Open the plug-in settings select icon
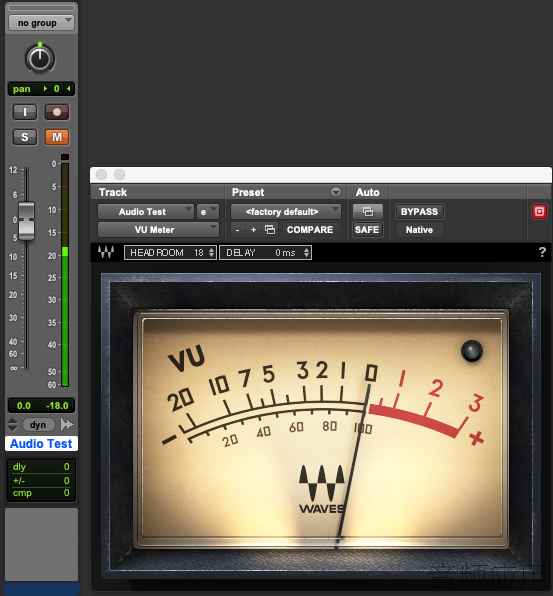The height and width of the screenshot is (596, 553). (x=270, y=230)
